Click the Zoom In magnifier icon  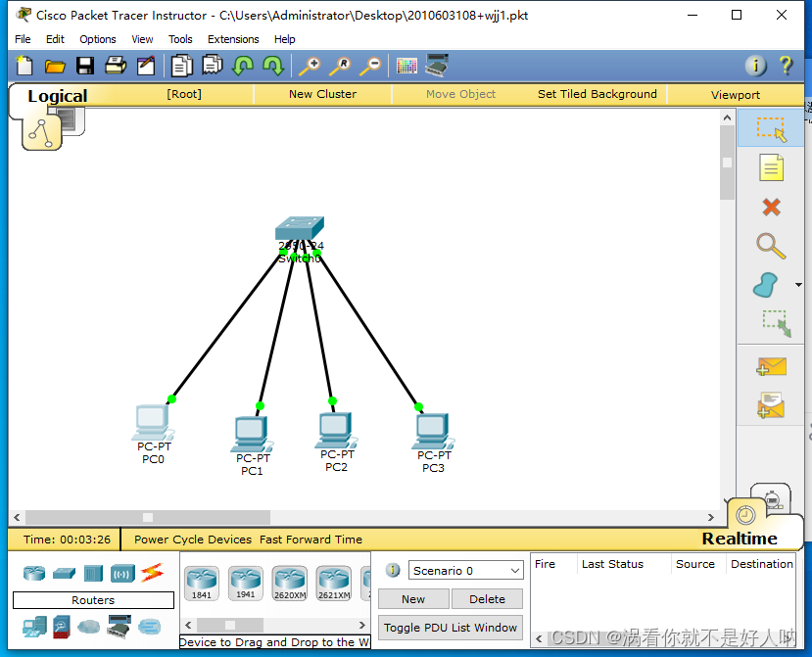click(x=310, y=67)
